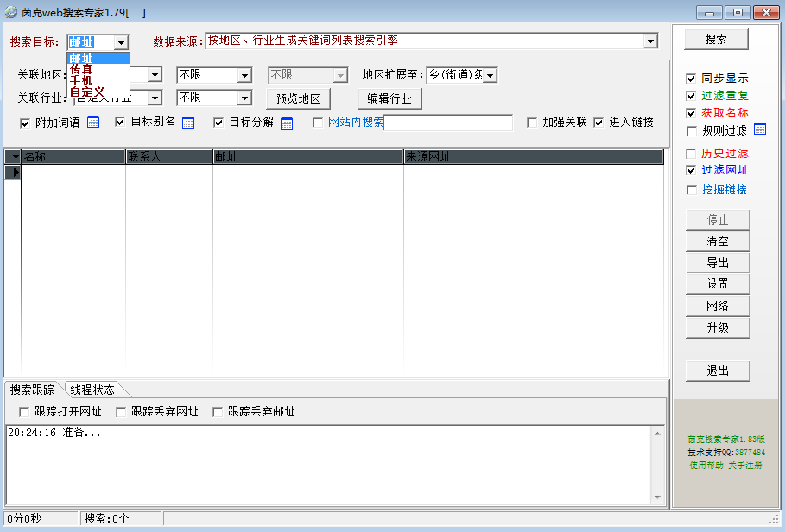Click the 导出 button

point(718,263)
